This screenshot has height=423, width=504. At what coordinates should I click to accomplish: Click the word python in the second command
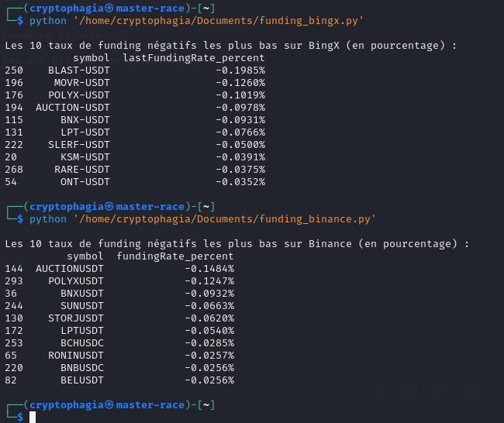point(48,219)
